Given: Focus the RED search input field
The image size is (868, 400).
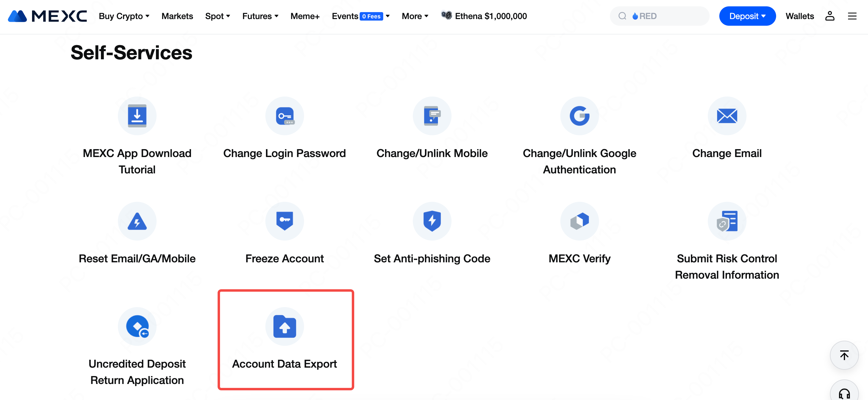Looking at the screenshot, I should (x=659, y=16).
